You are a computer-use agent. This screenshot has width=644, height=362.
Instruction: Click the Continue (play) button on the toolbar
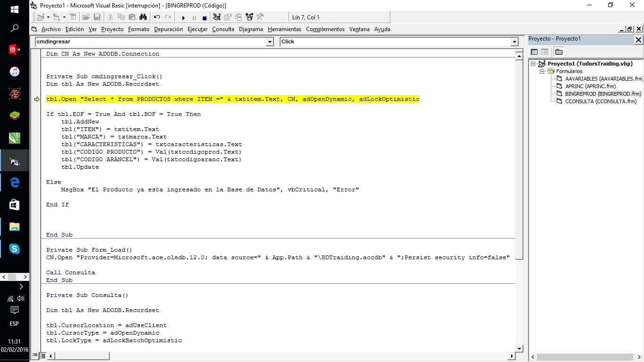click(183, 17)
